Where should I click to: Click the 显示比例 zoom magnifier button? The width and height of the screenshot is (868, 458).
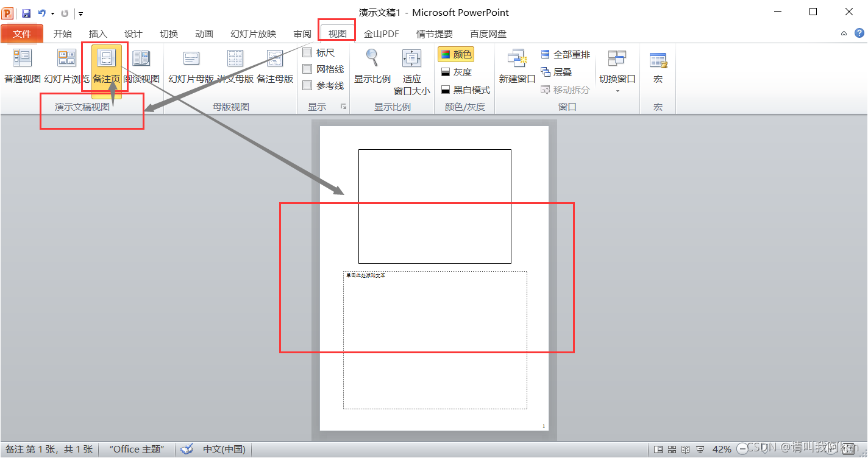pos(372,67)
